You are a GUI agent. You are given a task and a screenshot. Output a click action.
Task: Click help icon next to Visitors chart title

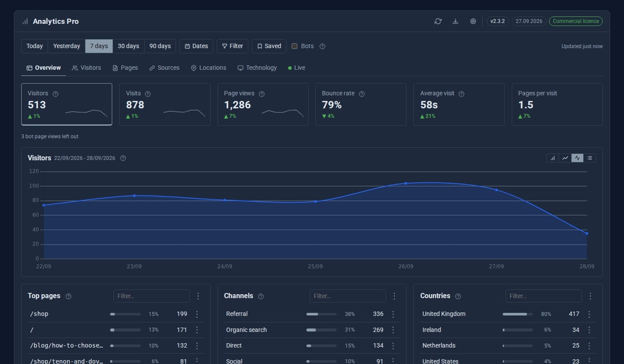point(123,158)
